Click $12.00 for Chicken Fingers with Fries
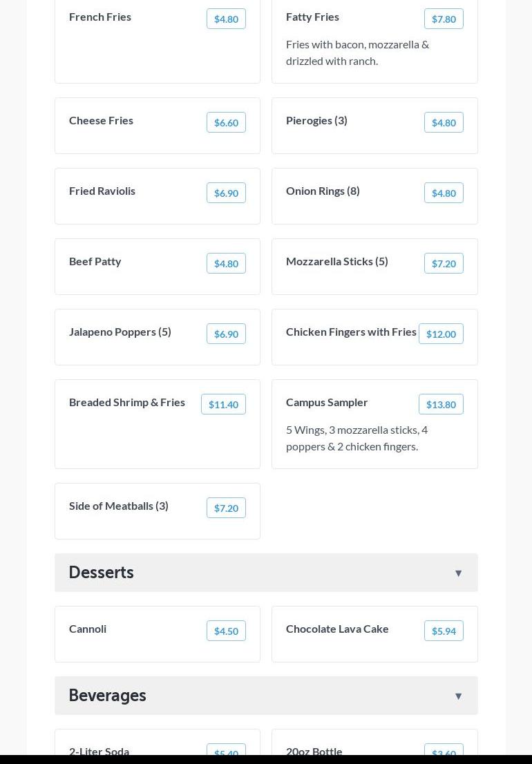 441,334
